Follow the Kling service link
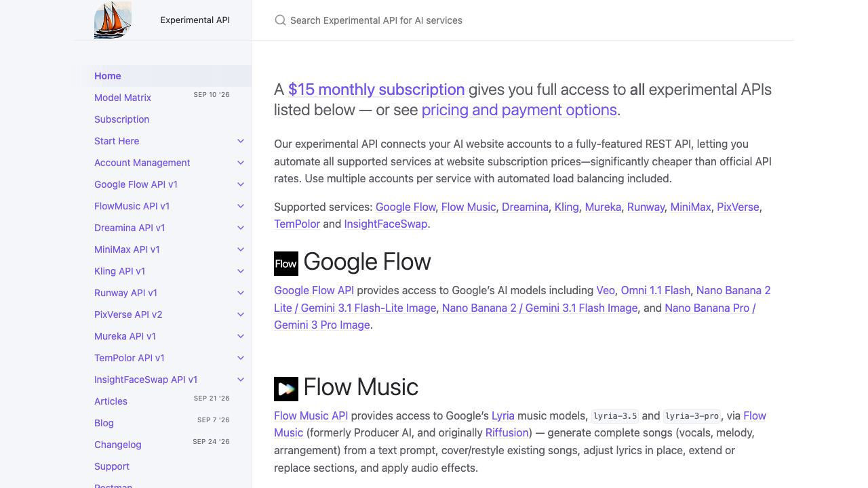This screenshot has width=868, height=488. click(x=566, y=207)
